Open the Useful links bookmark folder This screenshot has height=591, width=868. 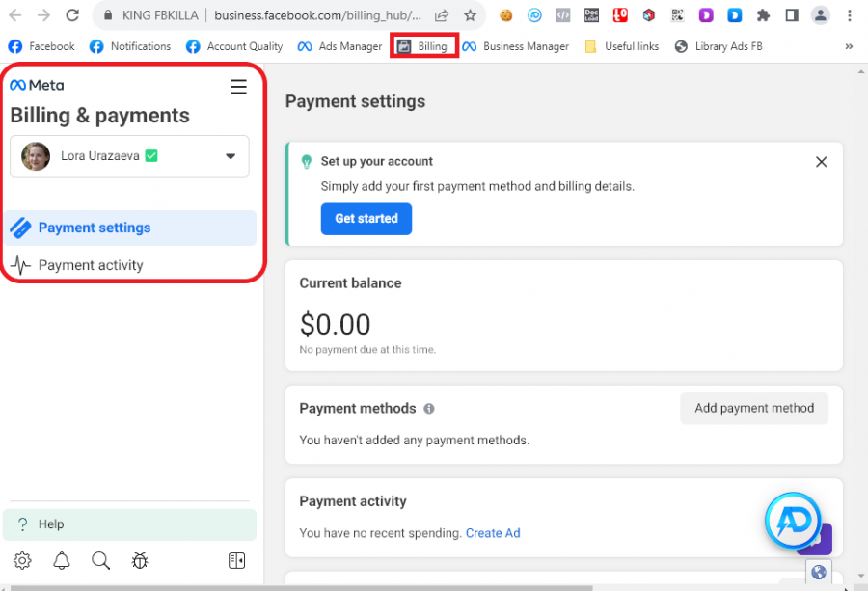(622, 46)
